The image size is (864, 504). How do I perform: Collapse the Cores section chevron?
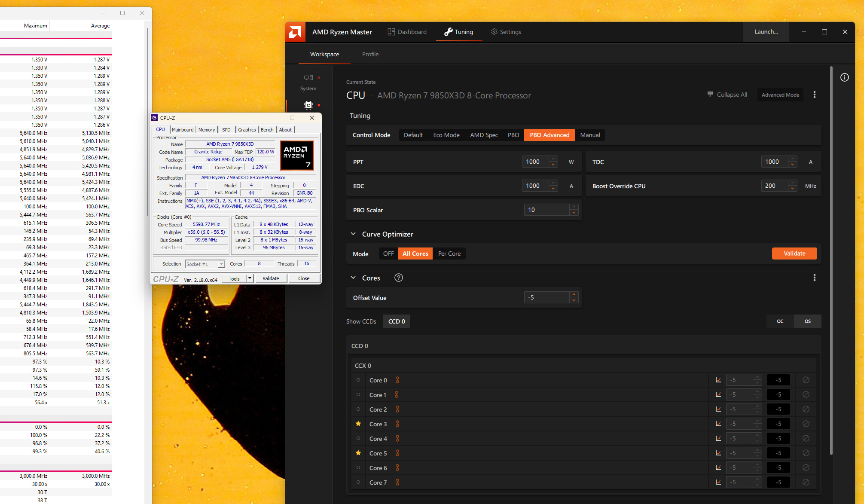tap(353, 278)
